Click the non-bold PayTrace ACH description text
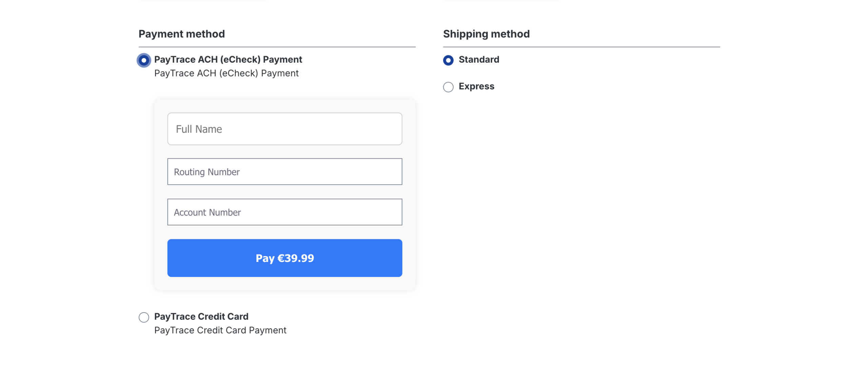 click(226, 74)
